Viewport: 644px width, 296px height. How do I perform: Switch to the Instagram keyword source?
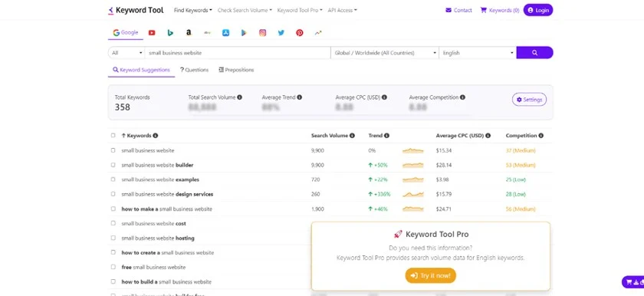click(x=262, y=33)
